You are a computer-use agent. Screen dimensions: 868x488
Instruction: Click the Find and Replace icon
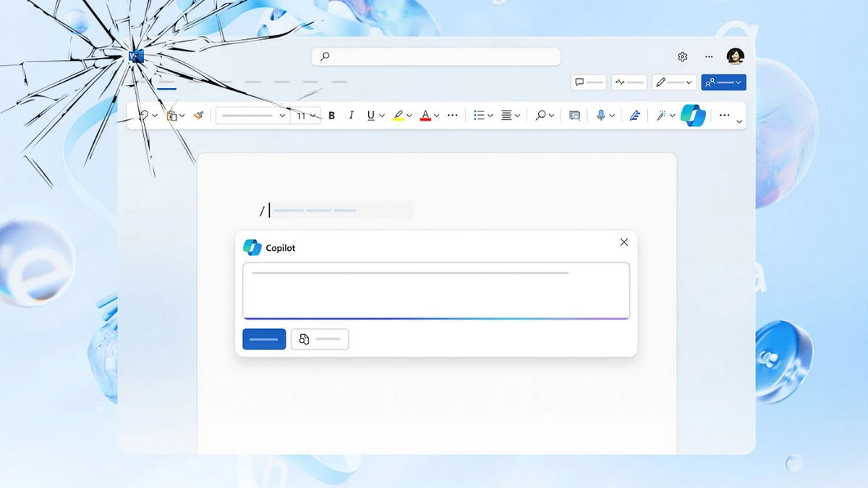coord(574,115)
